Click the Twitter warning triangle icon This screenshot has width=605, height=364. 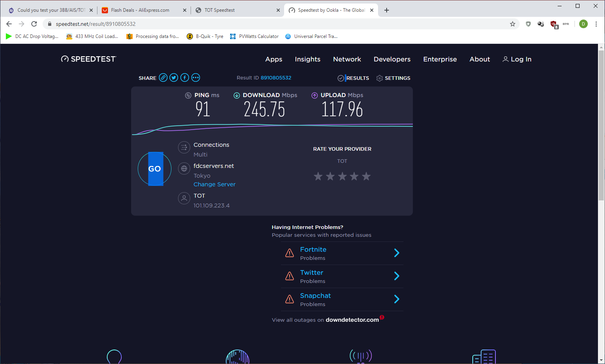290,276
